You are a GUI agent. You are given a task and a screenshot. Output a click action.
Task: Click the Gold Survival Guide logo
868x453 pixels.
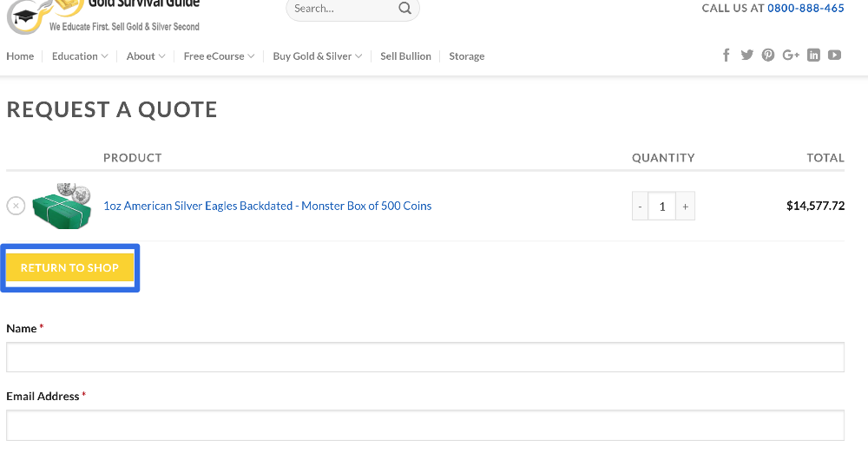tap(103, 16)
